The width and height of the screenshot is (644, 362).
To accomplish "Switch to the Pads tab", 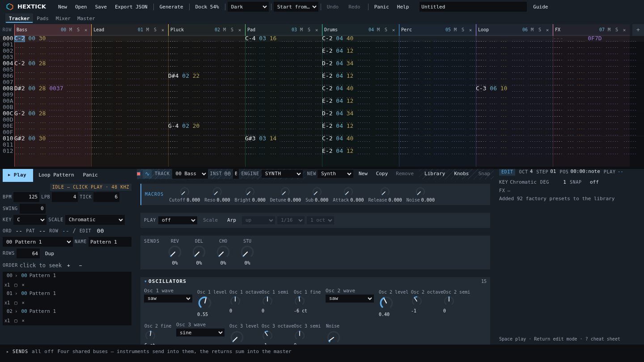I will pos(42,18).
